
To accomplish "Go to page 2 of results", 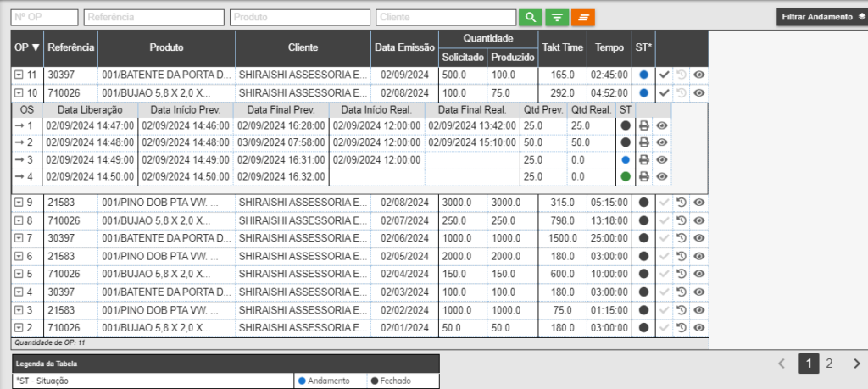I will (829, 364).
